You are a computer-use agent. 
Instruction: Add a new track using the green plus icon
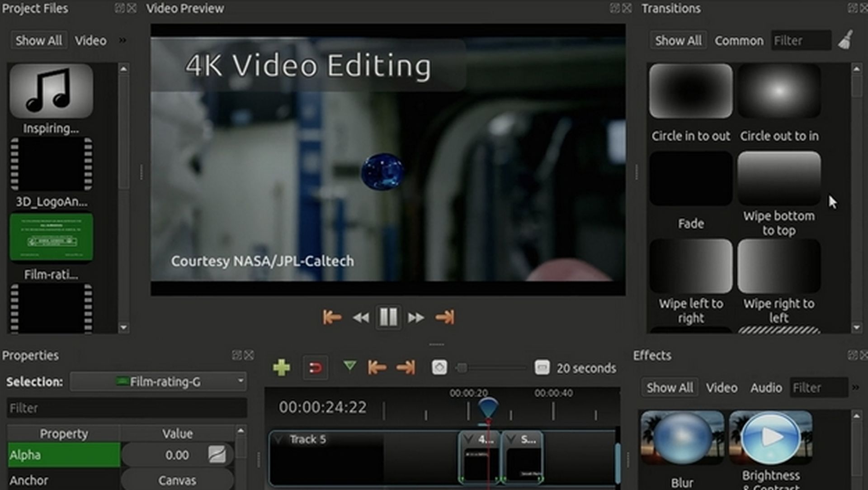pos(282,367)
